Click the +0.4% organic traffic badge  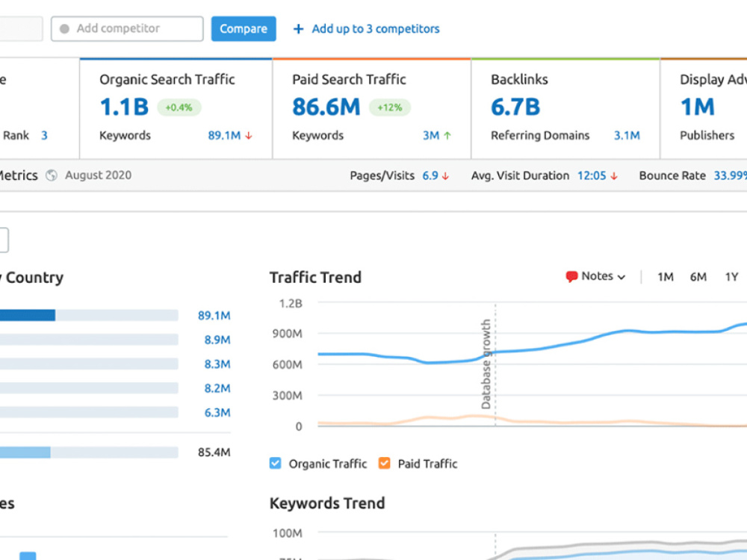click(179, 108)
